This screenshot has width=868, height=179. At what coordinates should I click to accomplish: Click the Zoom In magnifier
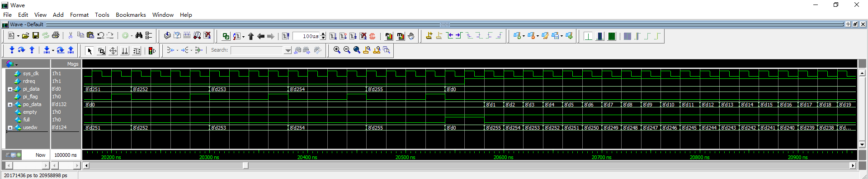[x=337, y=50]
